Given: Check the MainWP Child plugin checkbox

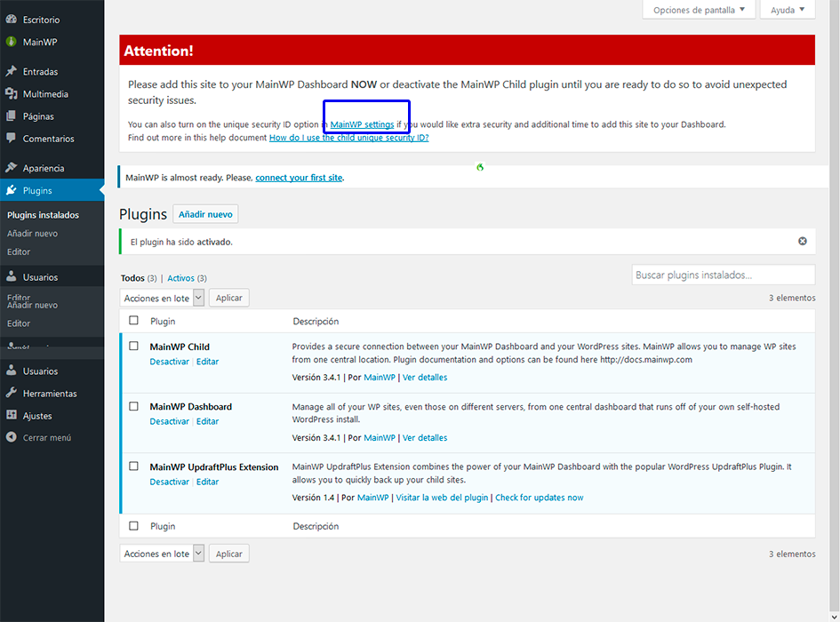Looking at the screenshot, I should [133, 346].
